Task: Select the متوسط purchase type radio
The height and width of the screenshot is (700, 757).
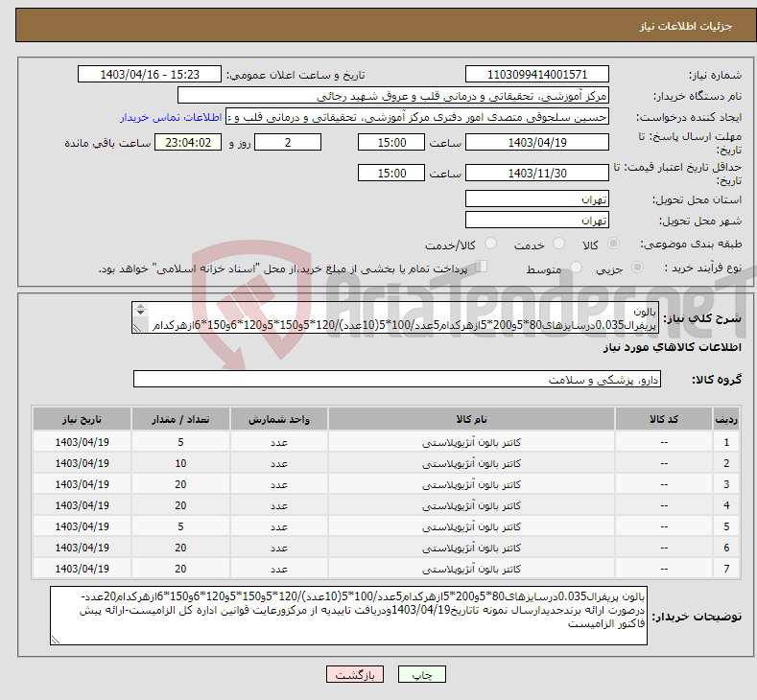Action: [x=576, y=268]
